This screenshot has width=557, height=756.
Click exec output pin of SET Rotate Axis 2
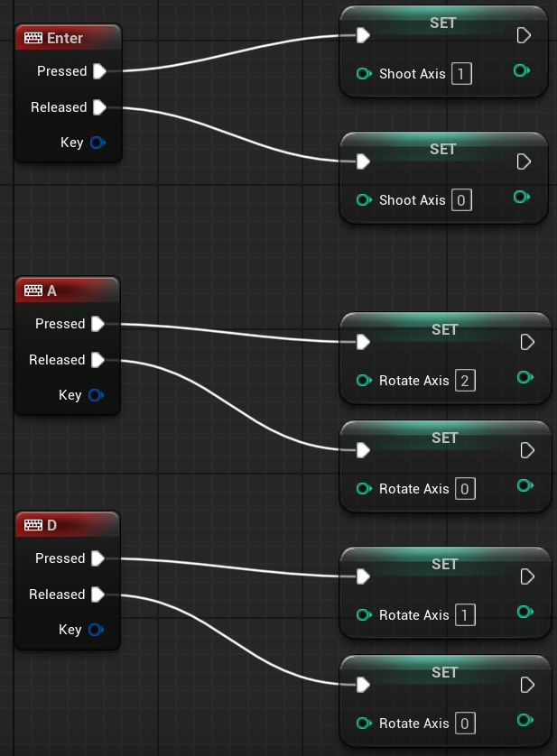pos(527,342)
